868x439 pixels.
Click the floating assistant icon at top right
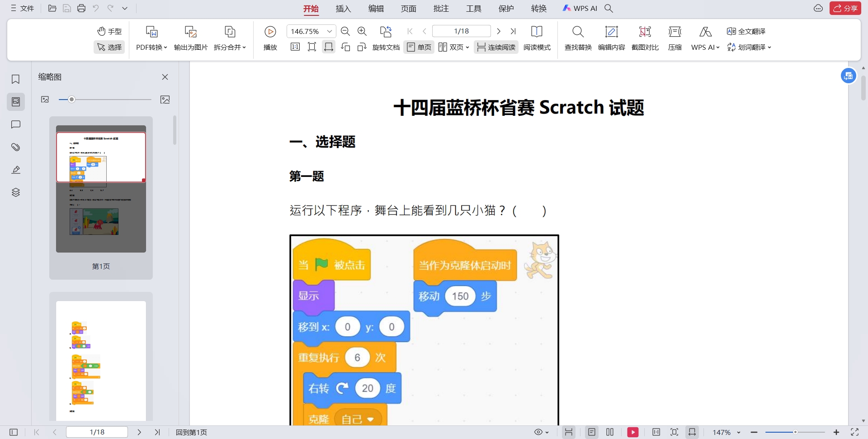coord(849,76)
